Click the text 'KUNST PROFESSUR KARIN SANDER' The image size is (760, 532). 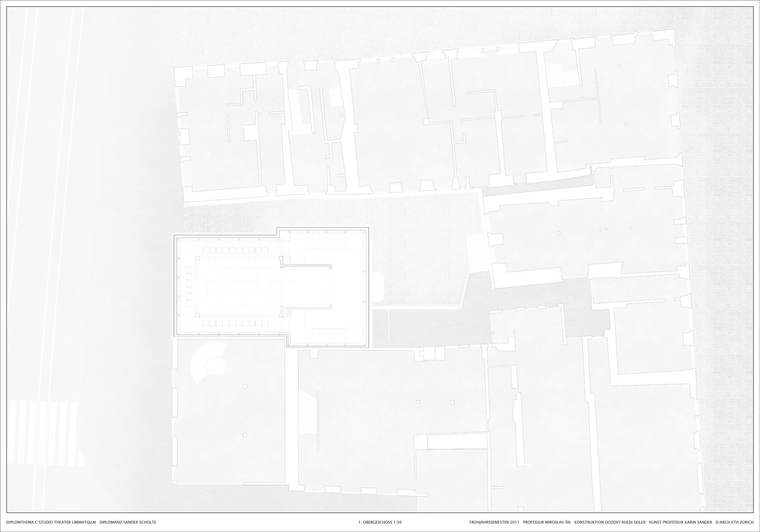pyautogui.click(x=681, y=522)
